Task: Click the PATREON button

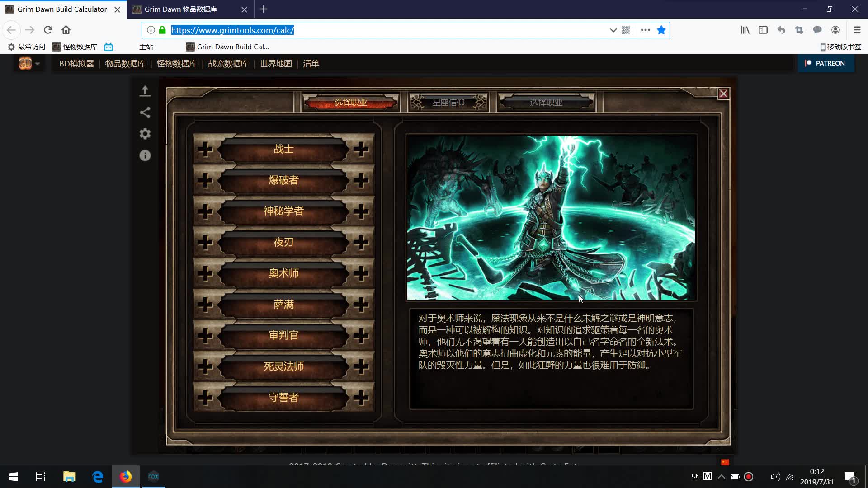Action: pos(826,63)
